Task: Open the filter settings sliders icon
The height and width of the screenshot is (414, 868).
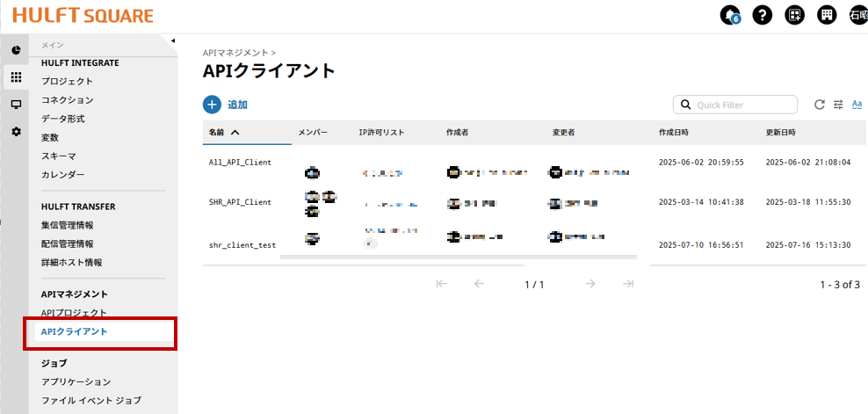Action: pos(838,105)
